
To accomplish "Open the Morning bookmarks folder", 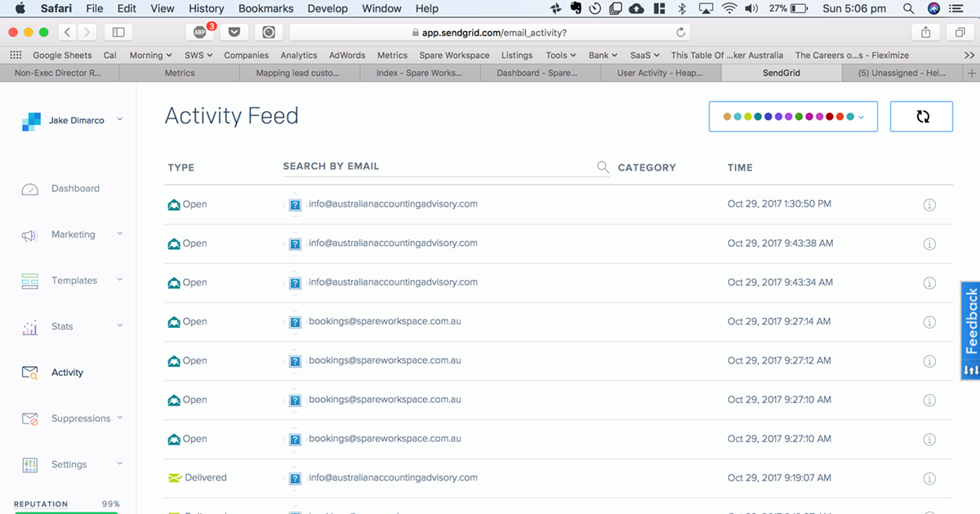I will (x=151, y=56).
